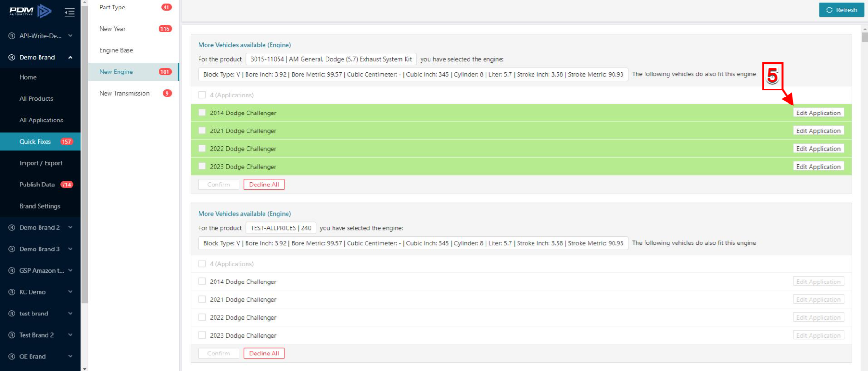The height and width of the screenshot is (371, 868).
Task: Check 2014 Dodge Challenger in the highlighted list
Action: pyautogui.click(x=202, y=113)
